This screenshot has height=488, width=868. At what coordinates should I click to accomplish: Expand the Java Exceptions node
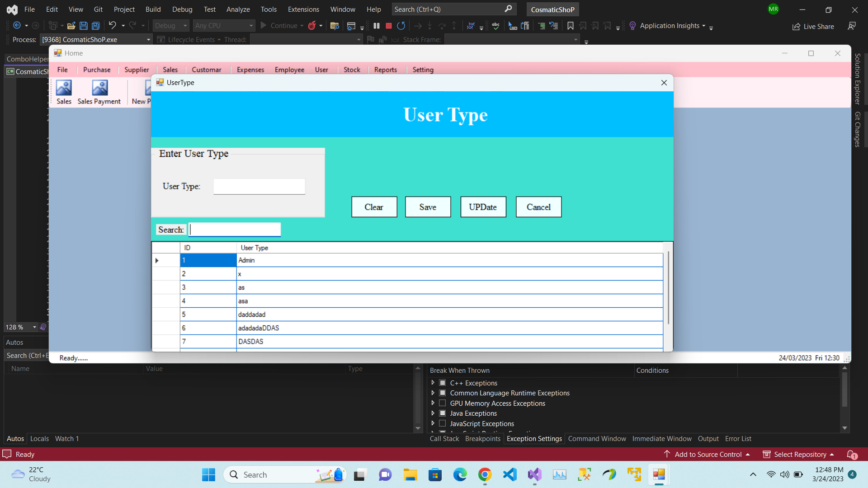pos(433,413)
